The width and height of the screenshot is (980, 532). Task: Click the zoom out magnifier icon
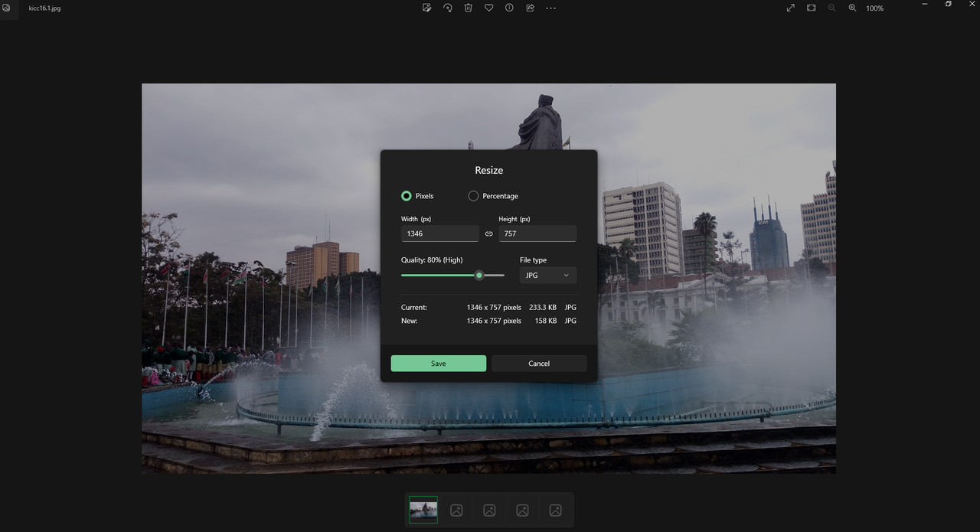tap(832, 8)
